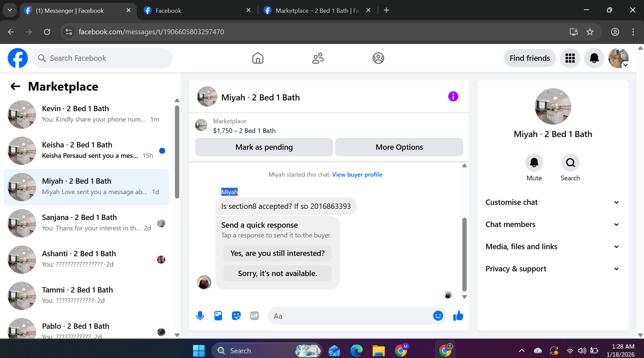644x358 pixels.
Task: Click the install app icon in address bar
Action: tap(574, 32)
